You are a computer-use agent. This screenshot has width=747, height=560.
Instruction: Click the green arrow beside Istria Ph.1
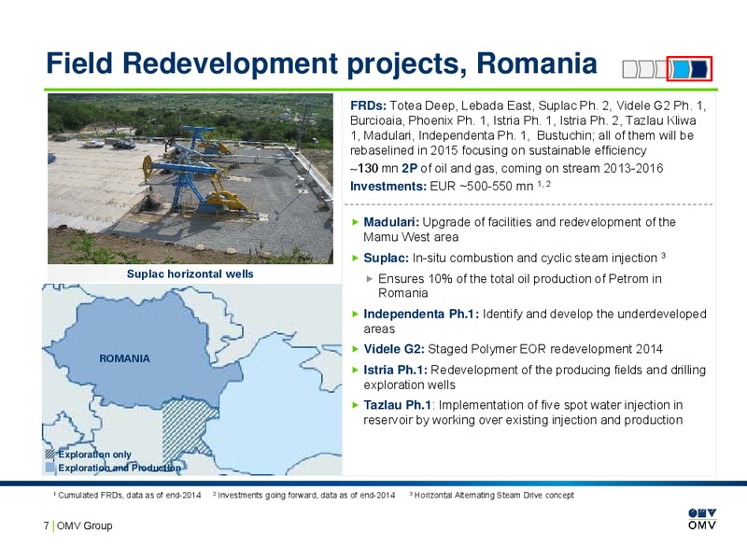[355, 370]
